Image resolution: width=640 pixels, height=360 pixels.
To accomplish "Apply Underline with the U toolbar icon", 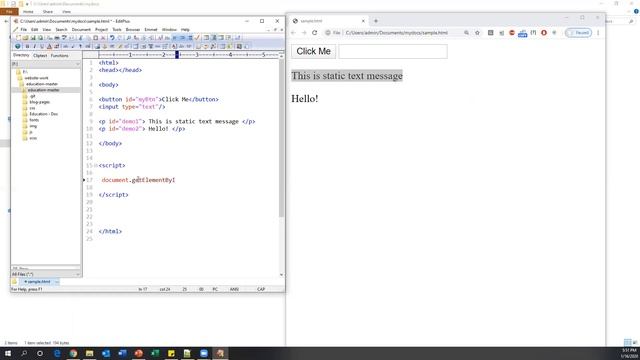I will [42, 46].
